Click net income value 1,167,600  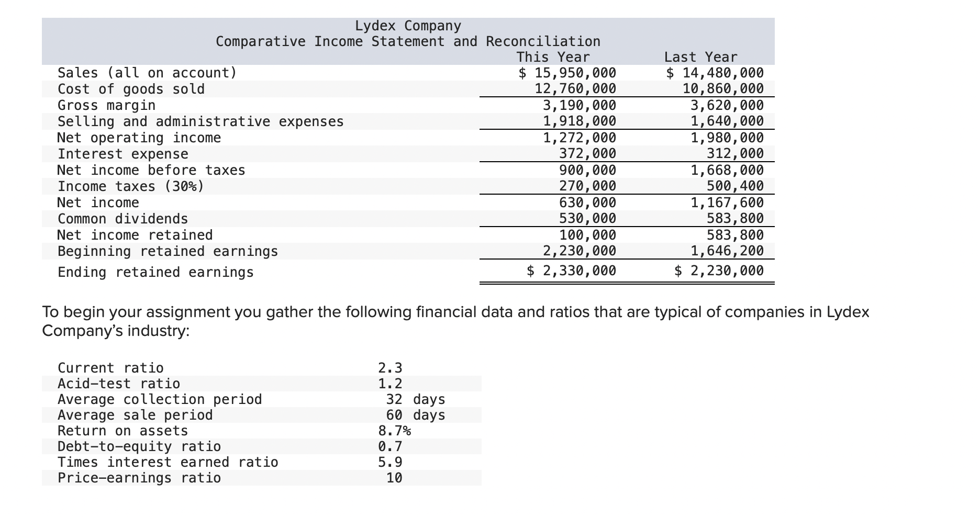(727, 203)
